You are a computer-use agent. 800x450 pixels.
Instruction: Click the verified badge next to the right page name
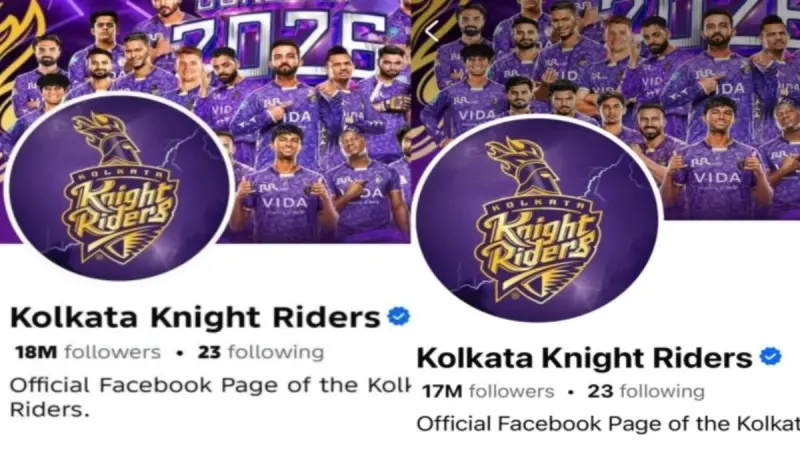click(770, 356)
